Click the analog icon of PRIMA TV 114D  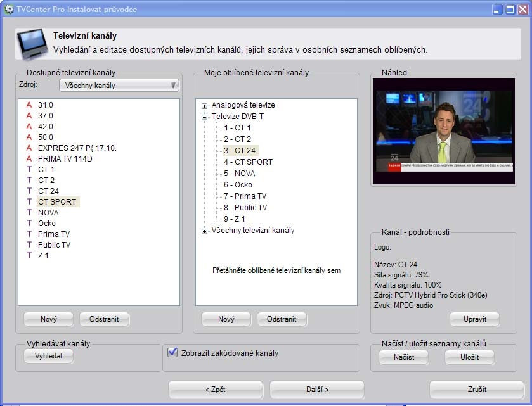29,158
